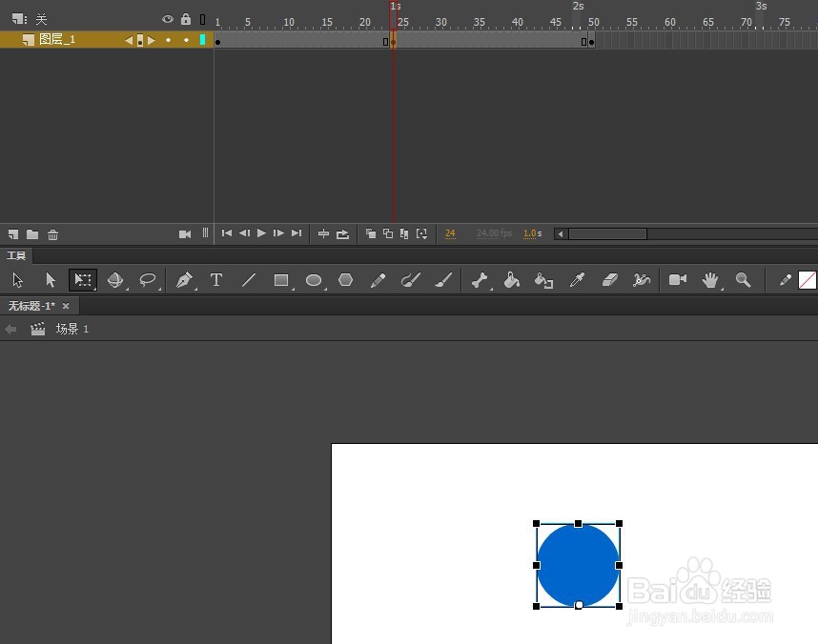Create a new layer in the layers panel
This screenshot has width=818, height=644.
click(x=12, y=234)
